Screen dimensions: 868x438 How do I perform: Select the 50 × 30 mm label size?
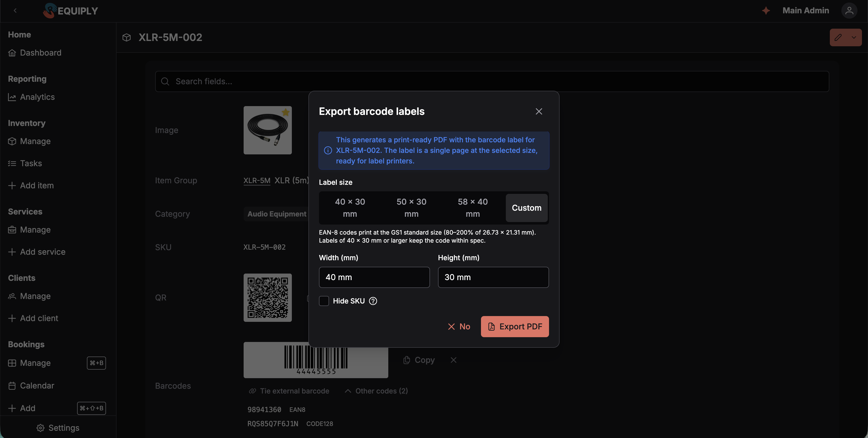pos(411,208)
